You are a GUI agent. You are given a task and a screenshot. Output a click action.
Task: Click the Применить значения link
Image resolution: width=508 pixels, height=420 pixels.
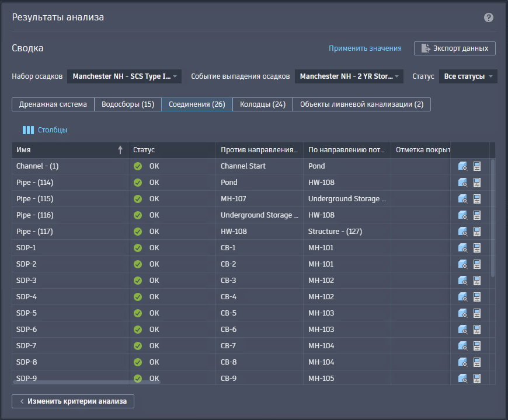pos(365,48)
